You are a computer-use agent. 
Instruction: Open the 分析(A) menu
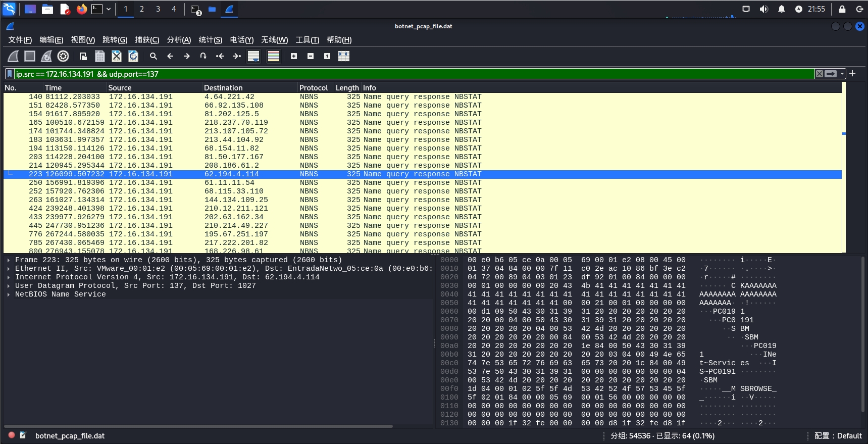179,40
